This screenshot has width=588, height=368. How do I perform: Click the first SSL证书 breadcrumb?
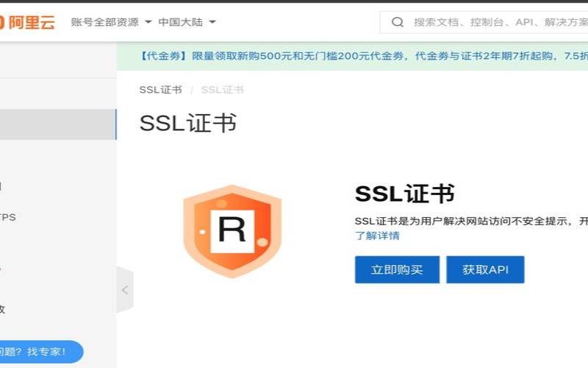[160, 90]
